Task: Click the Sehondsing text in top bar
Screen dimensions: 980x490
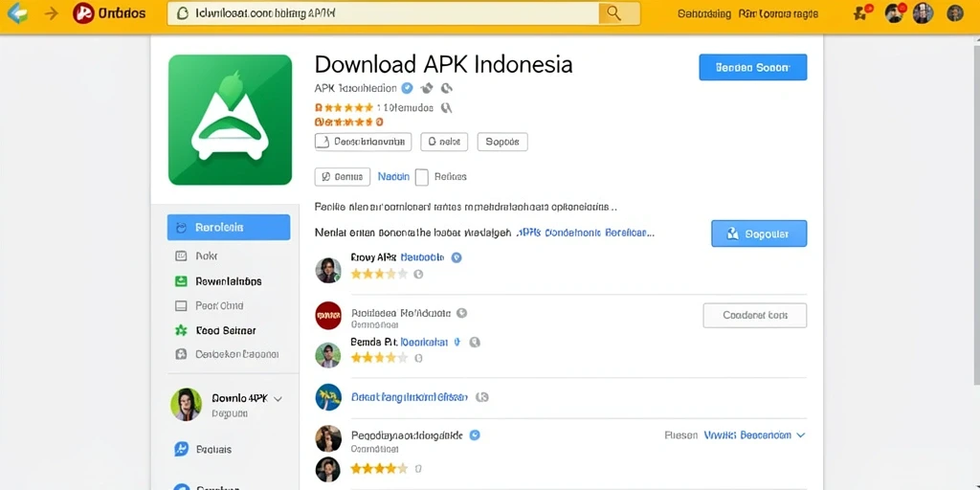Action: click(x=704, y=13)
